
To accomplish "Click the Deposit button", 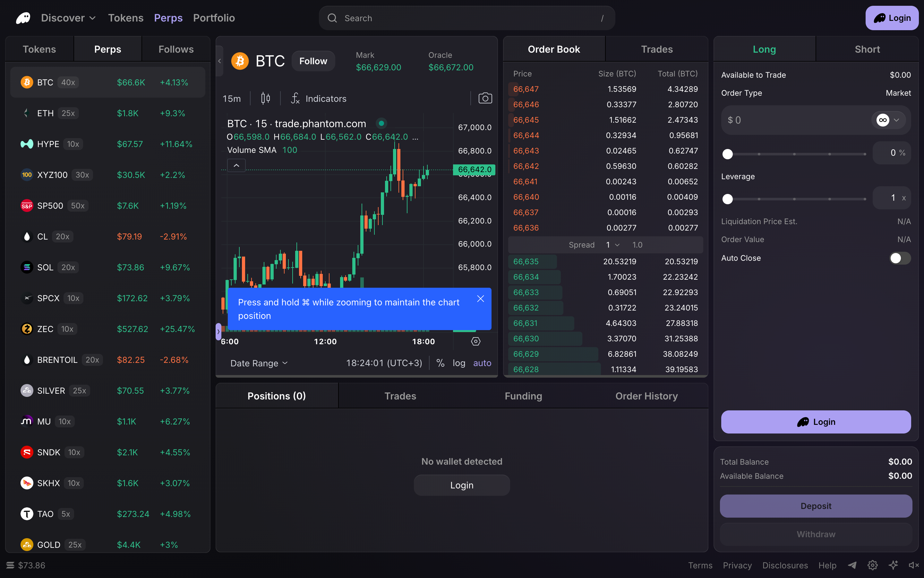I will pos(816,506).
